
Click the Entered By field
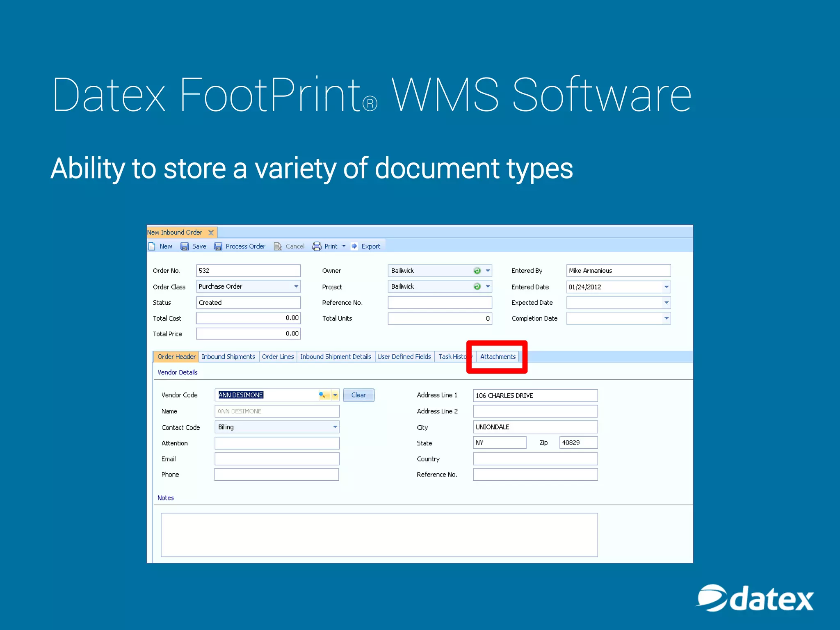coord(619,271)
